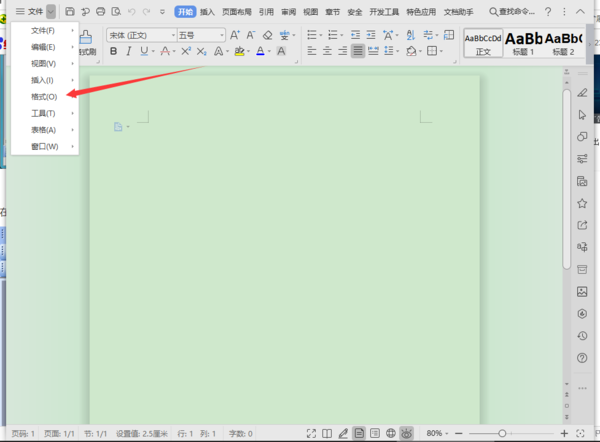Select the 标题 1 style
The width and height of the screenshot is (600, 442).
pos(523,43)
